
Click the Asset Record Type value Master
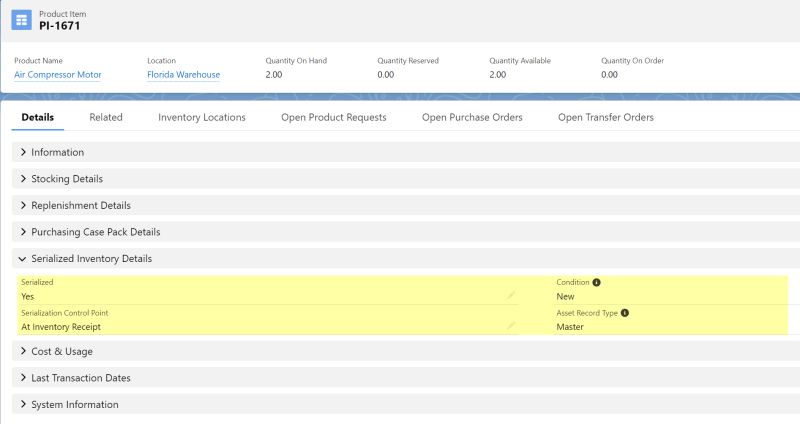tap(570, 327)
